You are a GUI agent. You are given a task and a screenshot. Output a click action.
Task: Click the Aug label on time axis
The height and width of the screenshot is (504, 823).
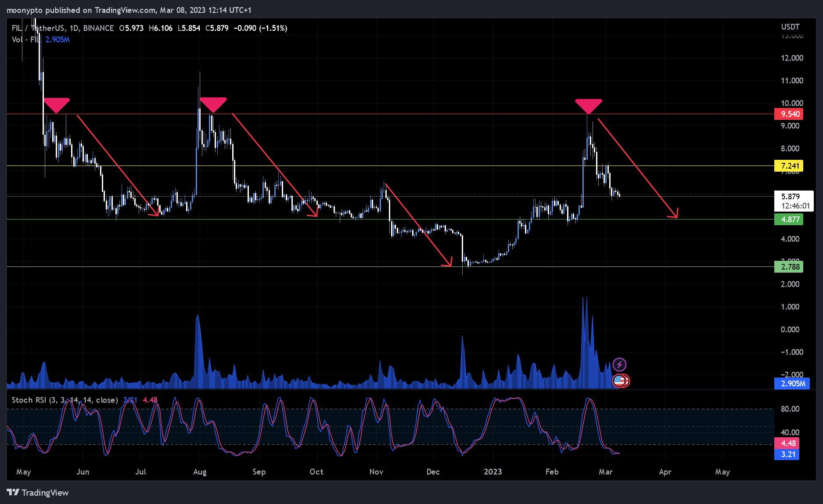coord(200,472)
